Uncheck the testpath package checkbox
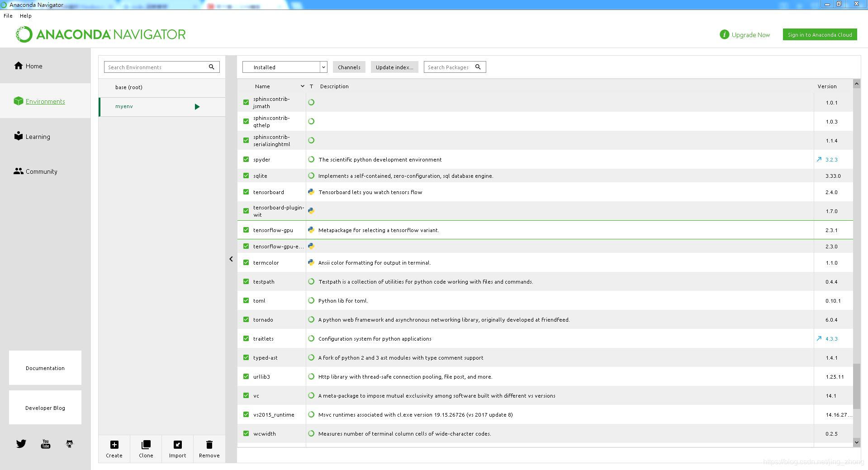The height and width of the screenshot is (470, 868). [246, 281]
